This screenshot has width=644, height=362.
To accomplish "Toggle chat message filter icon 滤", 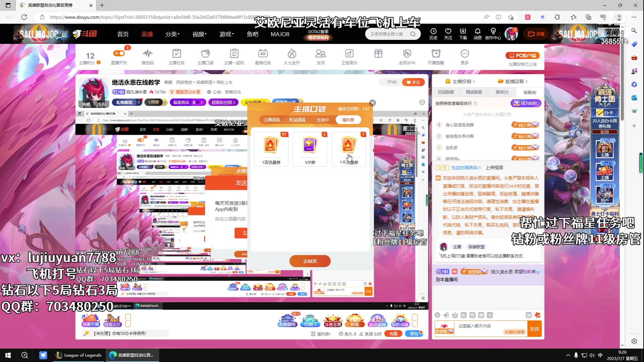I will 529,315.
